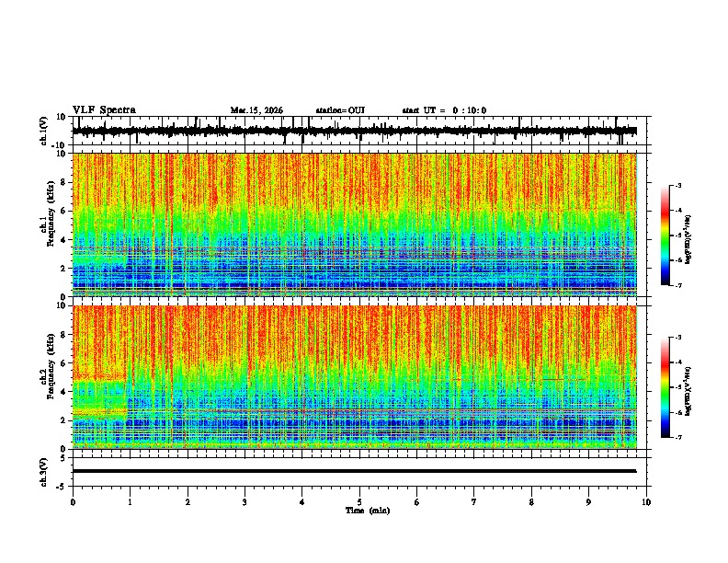Click the ch.2 colorbar 'log(PSD)(V²/Hz)' label
Screen dimensions: 728x563
tap(688, 392)
